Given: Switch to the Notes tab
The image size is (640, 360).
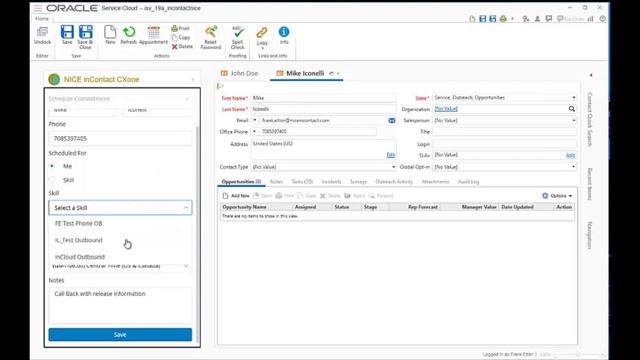Looking at the screenshot, I should [276, 182].
